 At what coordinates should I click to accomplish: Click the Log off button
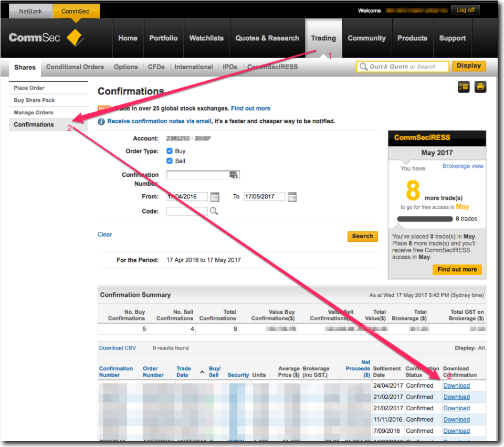pyautogui.click(x=465, y=10)
